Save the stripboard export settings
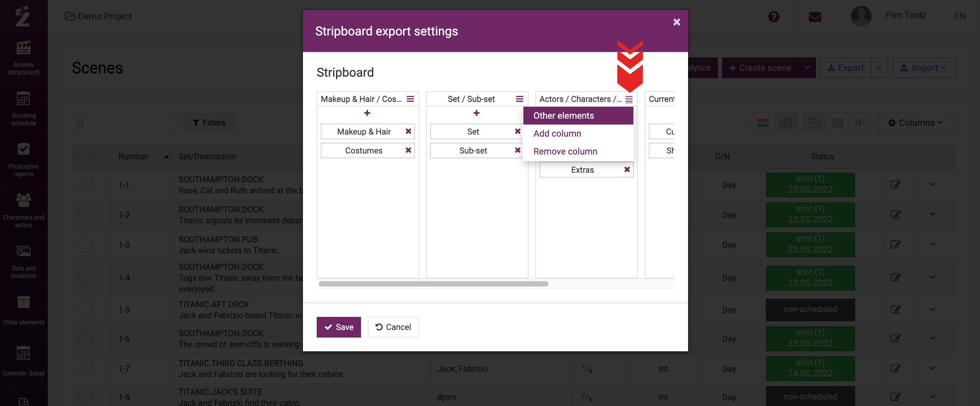The width and height of the screenshot is (980, 406). click(339, 327)
